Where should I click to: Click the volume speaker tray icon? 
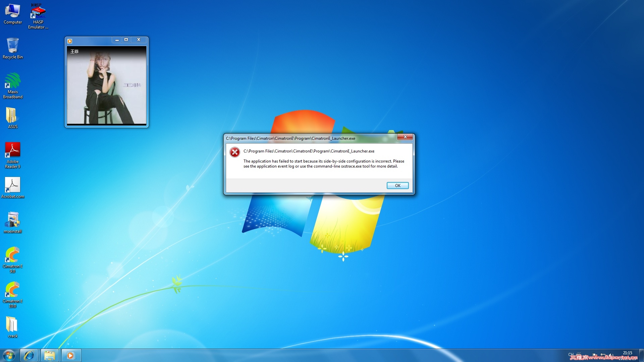coord(611,355)
